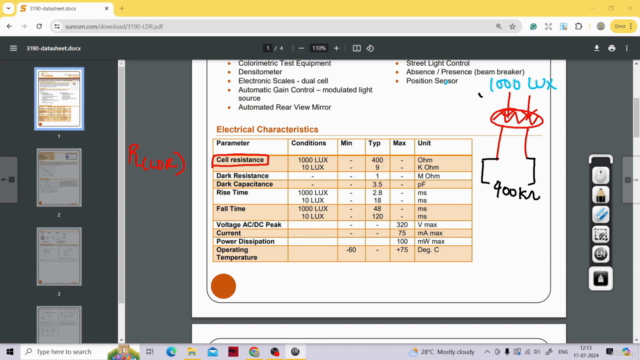Click the green circular extension icon in toolbar
This screenshot has height=360, width=640.
tap(533, 27)
